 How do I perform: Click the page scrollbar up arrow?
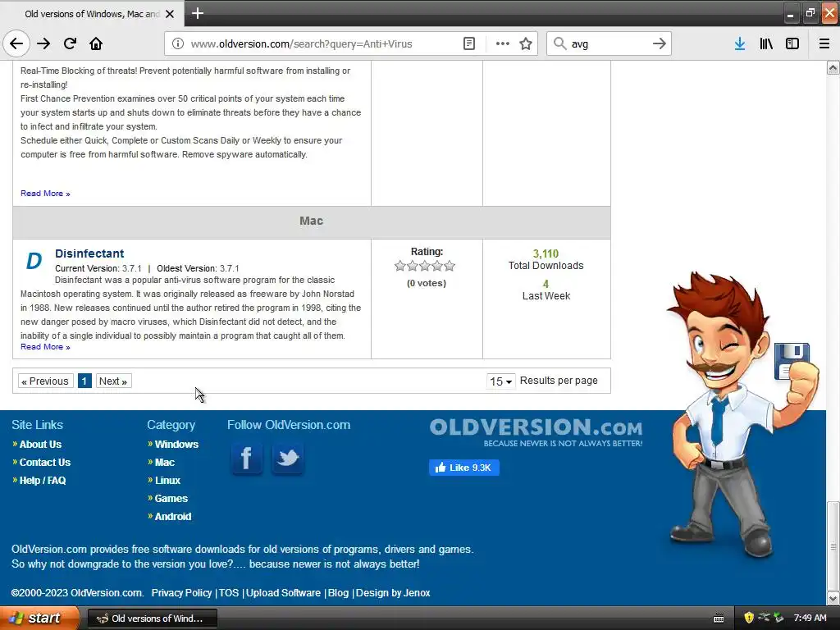(x=833, y=67)
